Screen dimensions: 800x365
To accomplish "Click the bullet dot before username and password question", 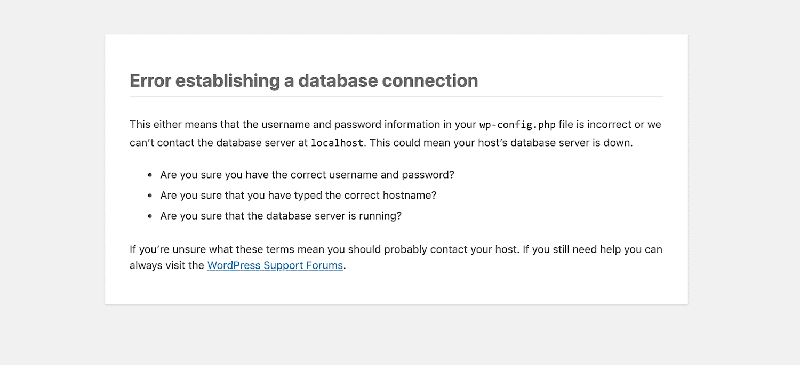I will click(149, 175).
